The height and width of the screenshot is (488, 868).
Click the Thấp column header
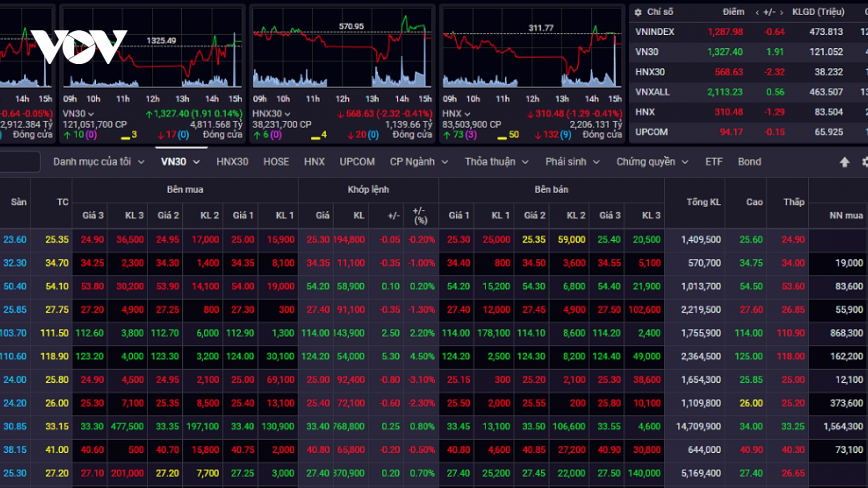point(794,202)
